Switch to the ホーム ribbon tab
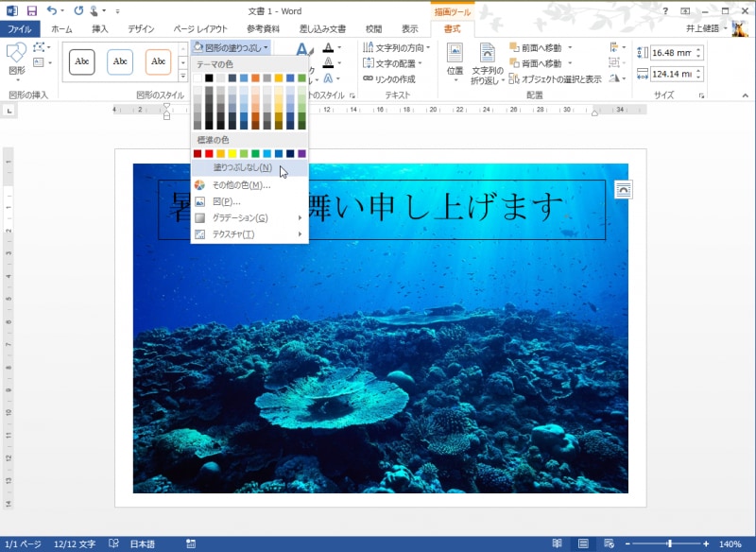 tap(60, 28)
